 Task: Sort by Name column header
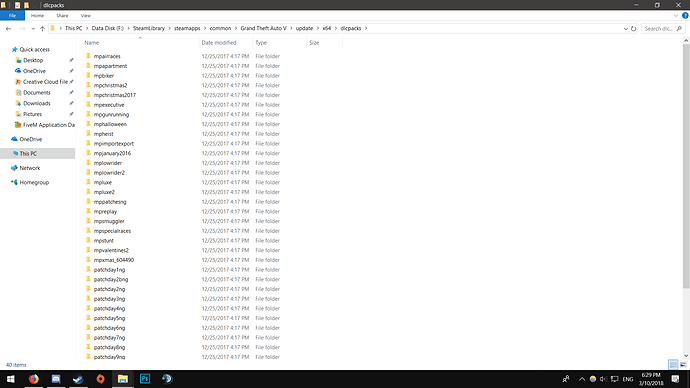coord(92,43)
